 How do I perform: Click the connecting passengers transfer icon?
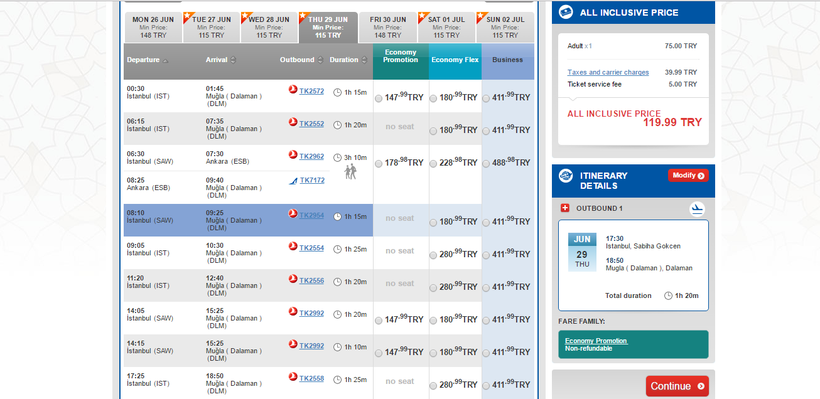351,171
